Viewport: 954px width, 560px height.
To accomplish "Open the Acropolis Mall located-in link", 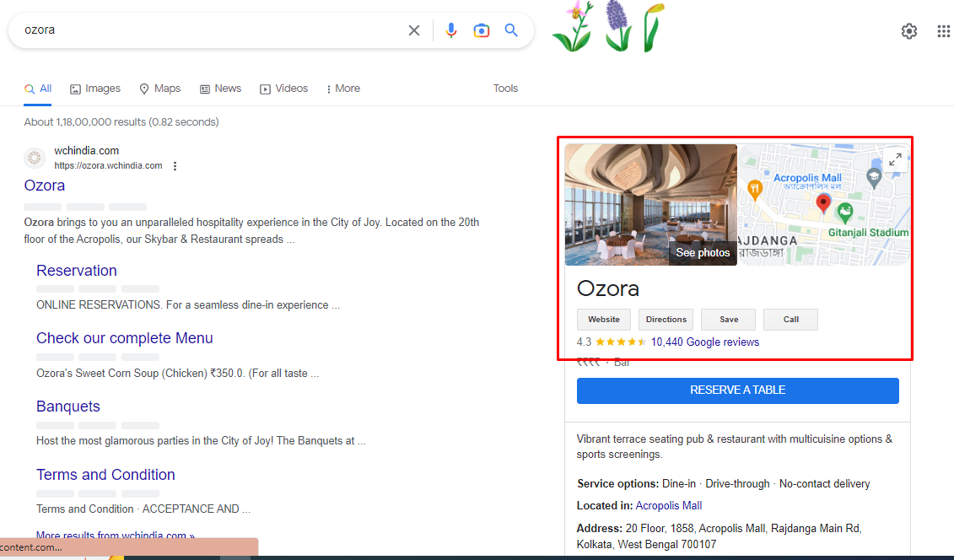I will pyautogui.click(x=669, y=506).
